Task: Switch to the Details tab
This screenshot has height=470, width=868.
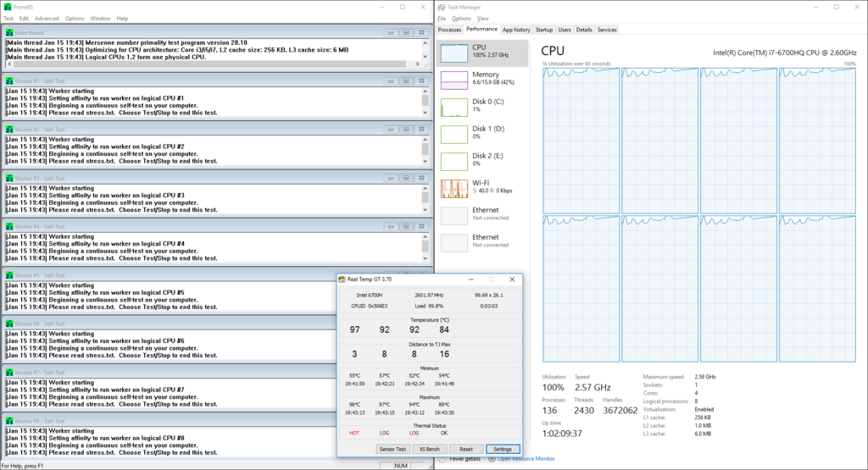Action: (584, 30)
